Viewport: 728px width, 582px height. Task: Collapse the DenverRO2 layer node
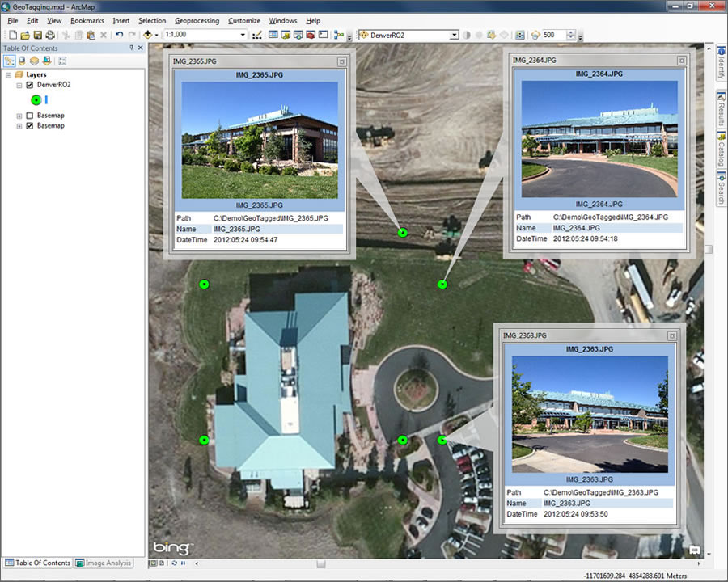click(x=19, y=85)
